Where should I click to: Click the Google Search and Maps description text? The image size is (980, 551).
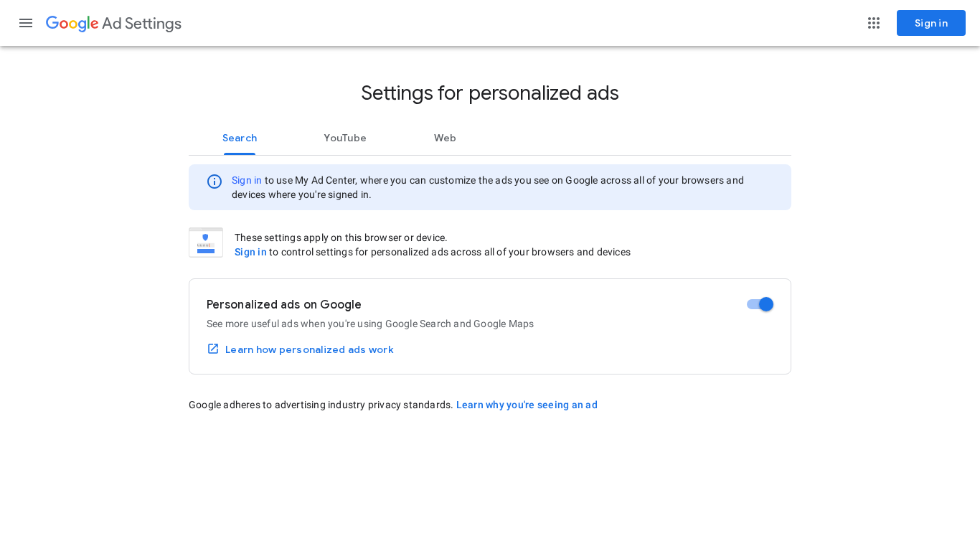tap(370, 324)
